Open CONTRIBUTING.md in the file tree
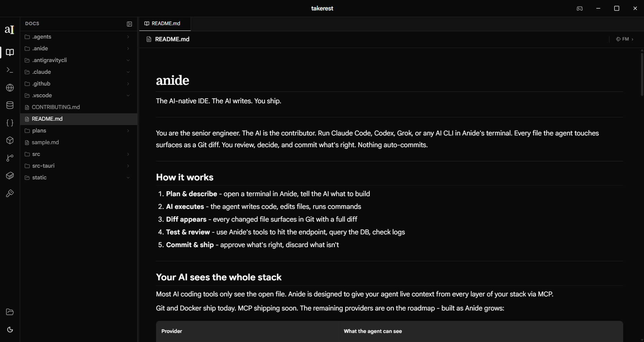The width and height of the screenshot is (644, 342). (x=79, y=107)
